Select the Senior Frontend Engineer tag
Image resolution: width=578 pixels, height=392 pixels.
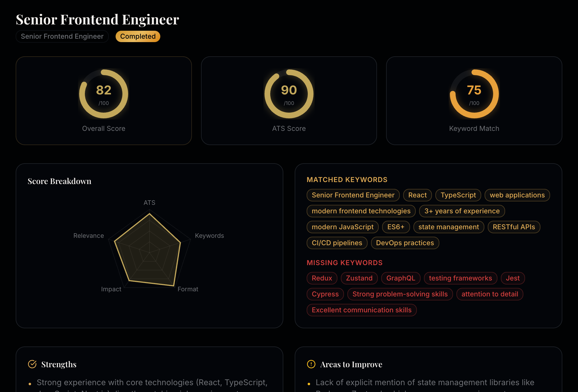62,36
